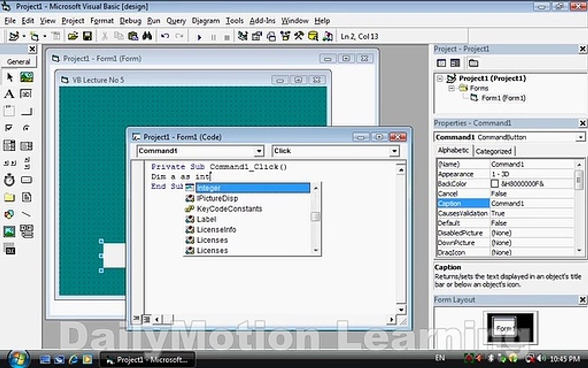
Task: Switch to the Alphabetic properties tab
Action: pos(453,150)
